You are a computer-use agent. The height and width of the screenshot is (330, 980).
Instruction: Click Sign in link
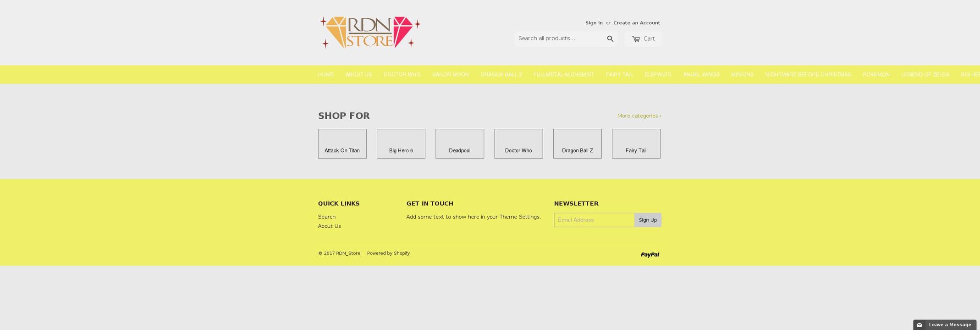pos(594,23)
